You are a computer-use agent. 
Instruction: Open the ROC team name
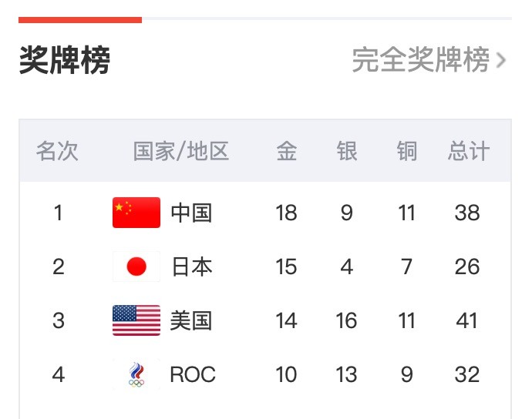point(193,375)
